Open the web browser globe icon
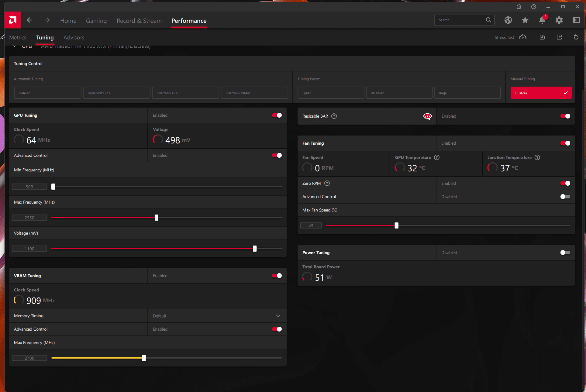Screen dimensions: 586x392 click(508, 20)
